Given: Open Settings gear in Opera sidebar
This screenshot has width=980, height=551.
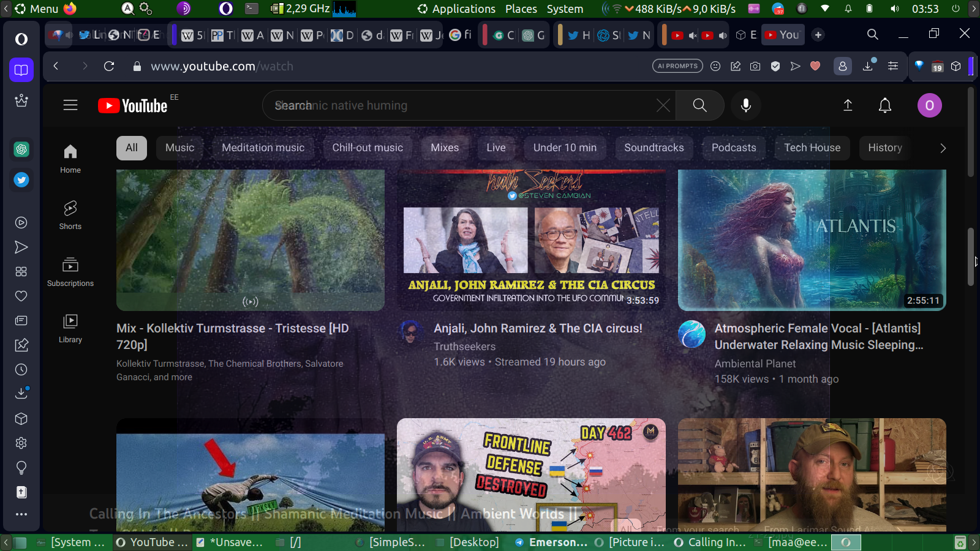Looking at the screenshot, I should click(21, 443).
